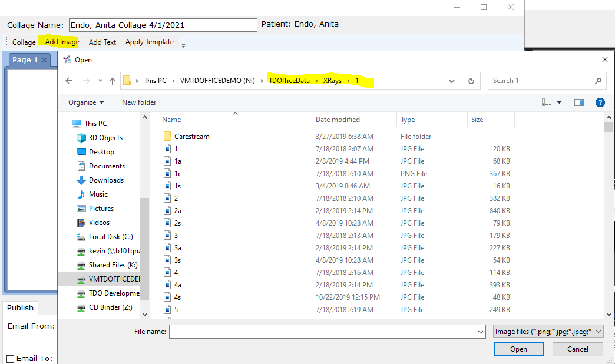Select the 1c PNG file
The image size is (615, 364).
click(x=178, y=174)
